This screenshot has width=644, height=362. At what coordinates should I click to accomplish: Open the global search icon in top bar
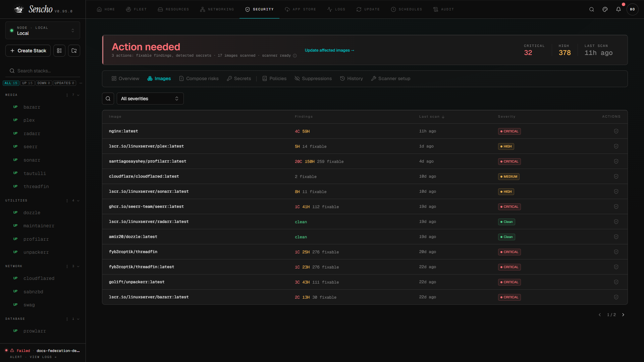(592, 9)
